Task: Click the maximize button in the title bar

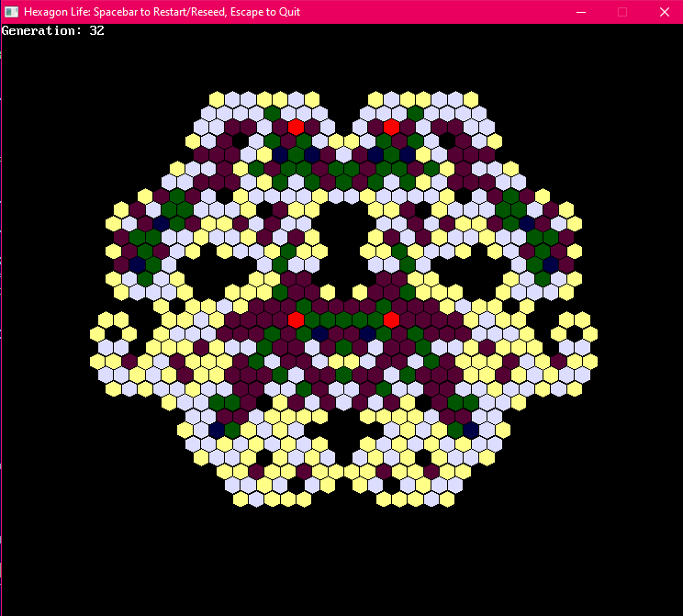Action: tap(621, 12)
